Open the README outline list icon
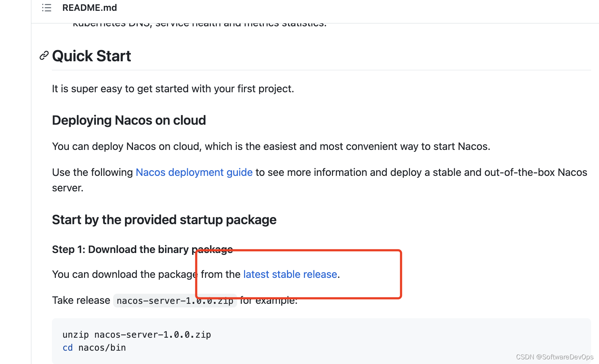Image resolution: width=599 pixels, height=364 pixels. tap(46, 8)
